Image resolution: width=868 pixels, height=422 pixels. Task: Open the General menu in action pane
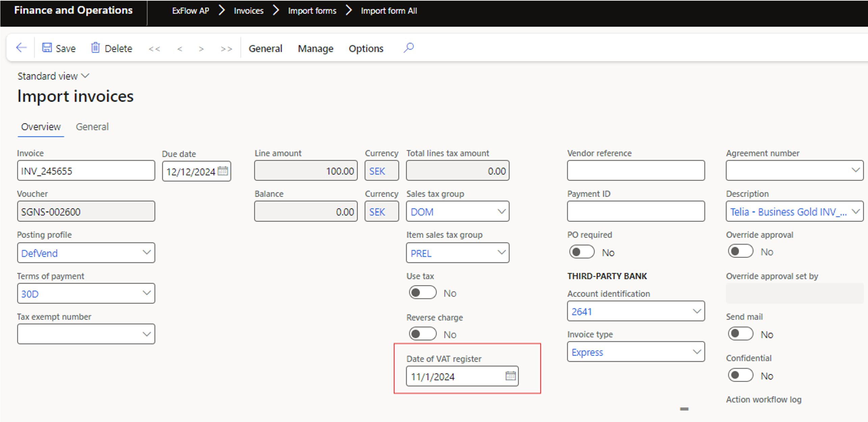pos(265,49)
